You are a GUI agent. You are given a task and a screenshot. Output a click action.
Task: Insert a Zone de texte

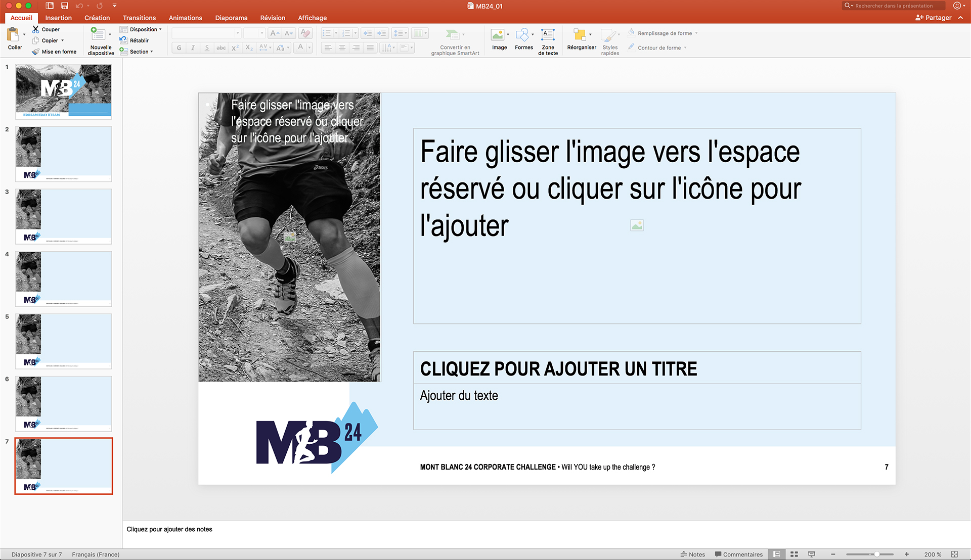click(x=548, y=41)
